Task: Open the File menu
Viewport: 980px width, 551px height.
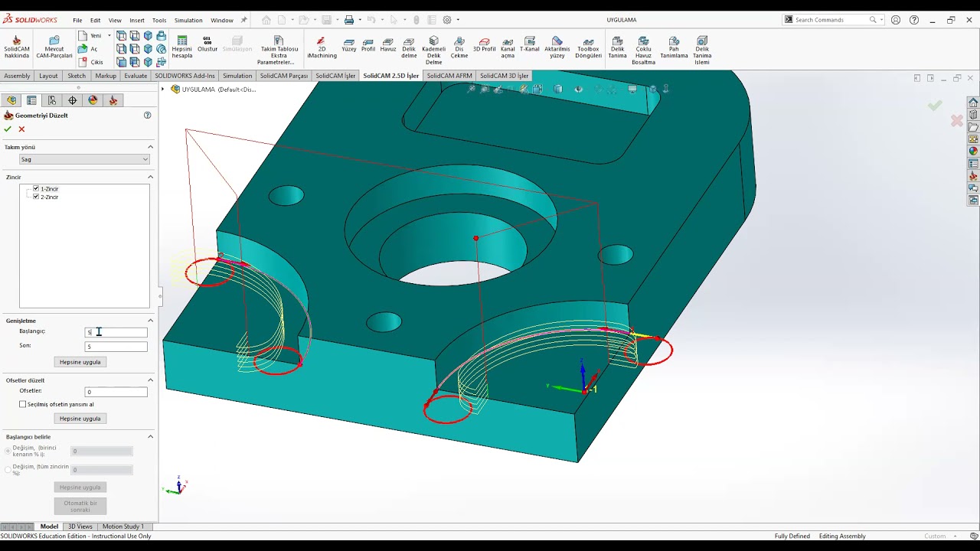Action: [x=77, y=21]
